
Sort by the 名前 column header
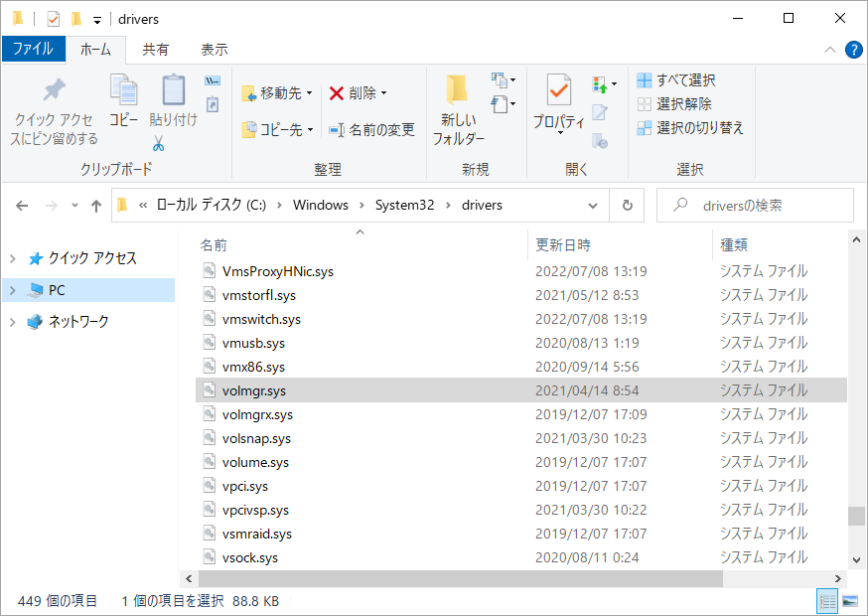(360, 244)
